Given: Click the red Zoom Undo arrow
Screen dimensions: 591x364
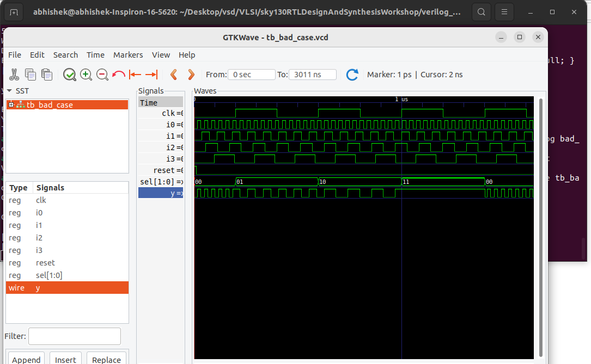Looking at the screenshot, I should tap(119, 75).
